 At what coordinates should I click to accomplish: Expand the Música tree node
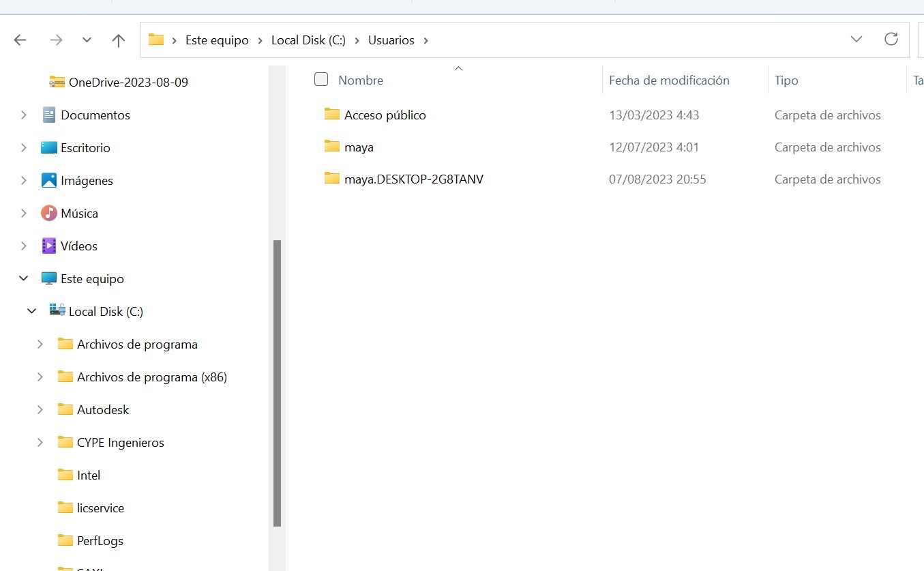pos(24,214)
